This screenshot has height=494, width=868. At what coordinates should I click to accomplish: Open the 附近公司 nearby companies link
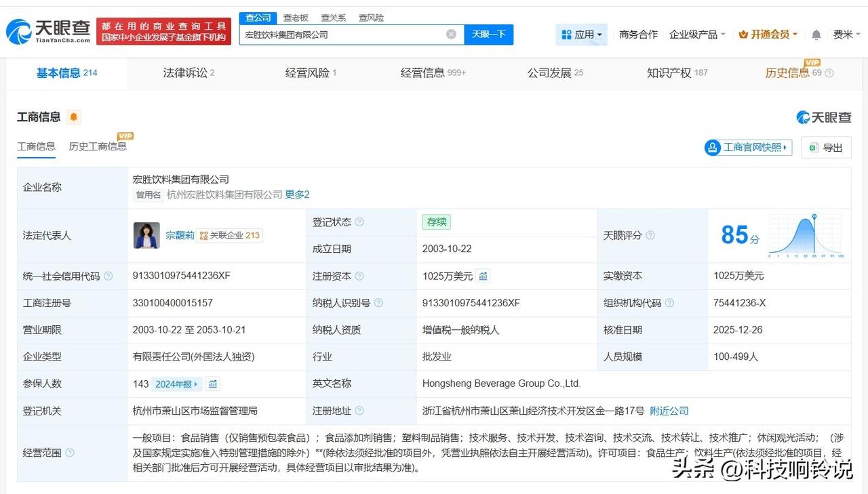(669, 411)
